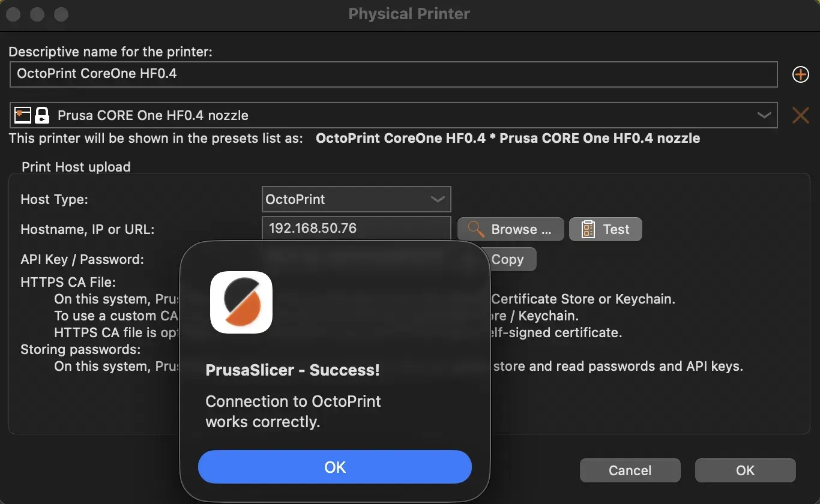Click the orange X remove-preset icon
Image resolution: width=820 pixels, height=504 pixels.
(801, 115)
